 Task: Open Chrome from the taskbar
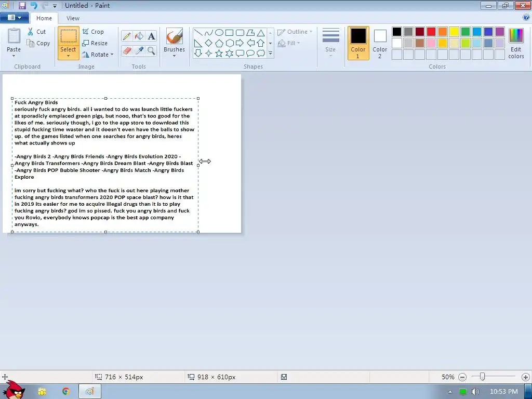[x=66, y=391]
